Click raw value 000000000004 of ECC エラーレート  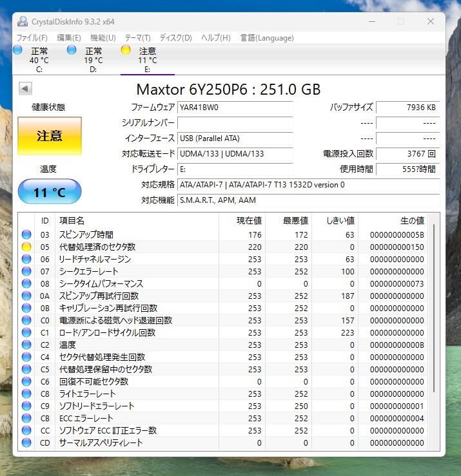397,418
